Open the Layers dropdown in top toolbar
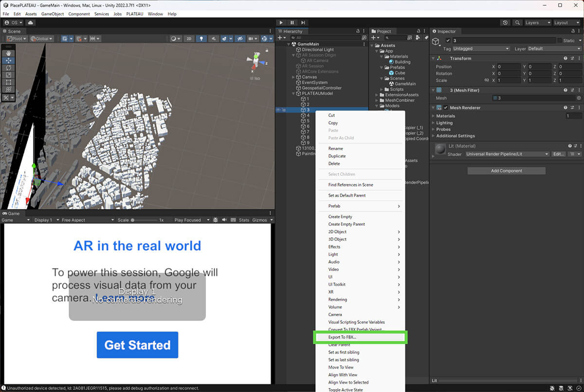584x392 pixels. pos(537,22)
